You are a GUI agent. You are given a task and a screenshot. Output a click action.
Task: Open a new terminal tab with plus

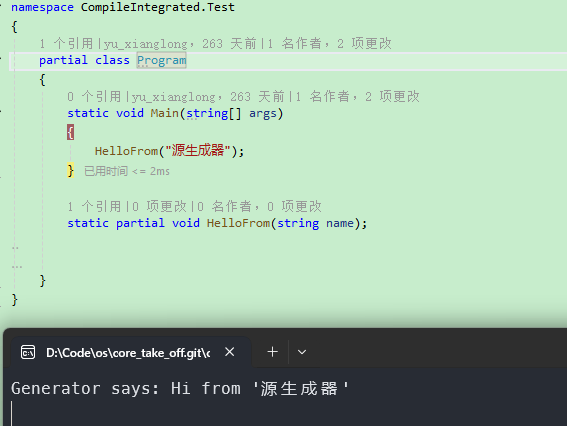tap(273, 352)
